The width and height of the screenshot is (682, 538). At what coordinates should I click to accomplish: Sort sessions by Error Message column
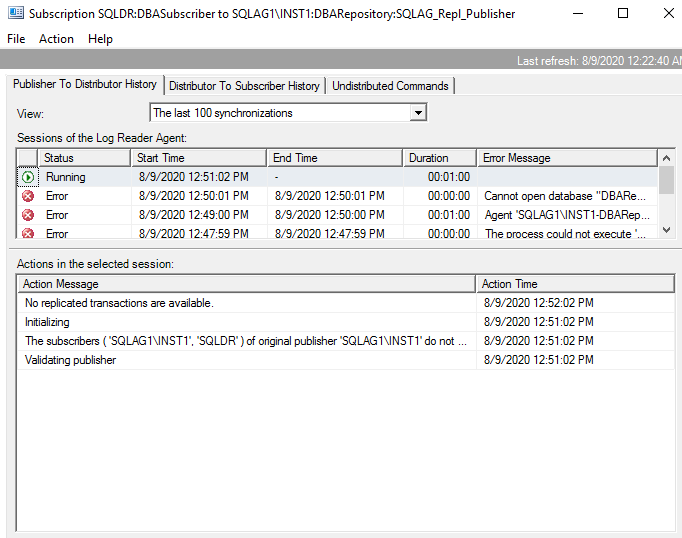(566, 158)
